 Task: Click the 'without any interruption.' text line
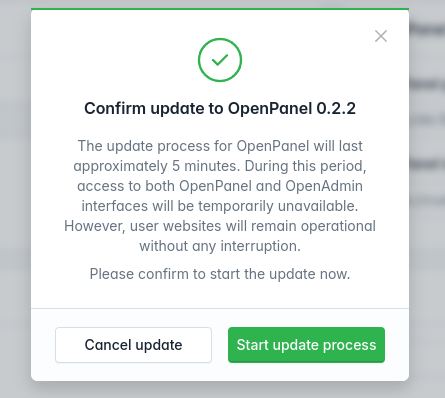coord(220,246)
